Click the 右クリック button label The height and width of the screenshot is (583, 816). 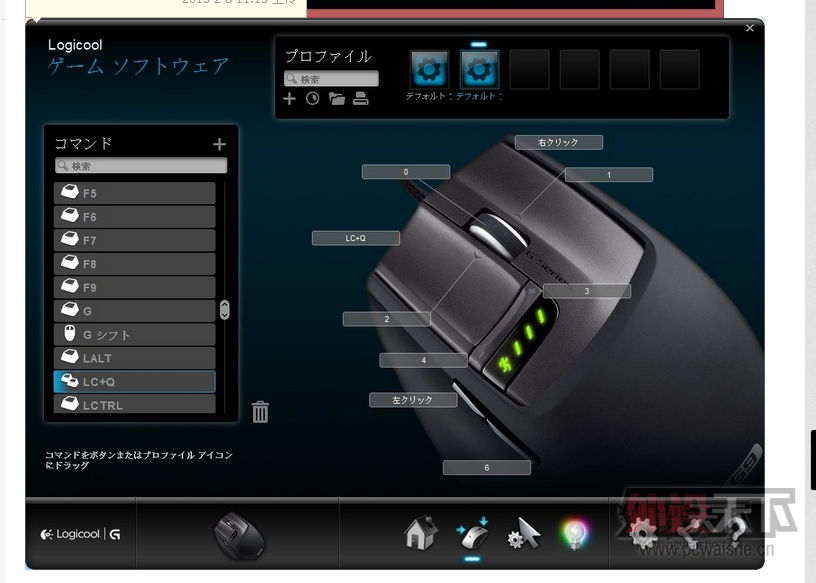click(559, 142)
